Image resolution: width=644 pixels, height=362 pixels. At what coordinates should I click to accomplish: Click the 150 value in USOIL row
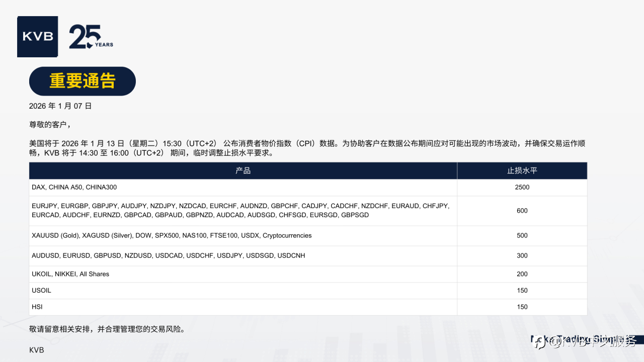[522, 290]
